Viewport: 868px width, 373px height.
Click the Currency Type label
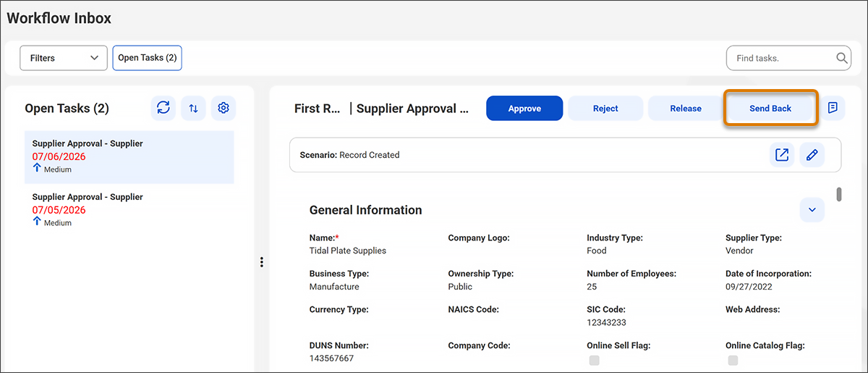tap(339, 309)
